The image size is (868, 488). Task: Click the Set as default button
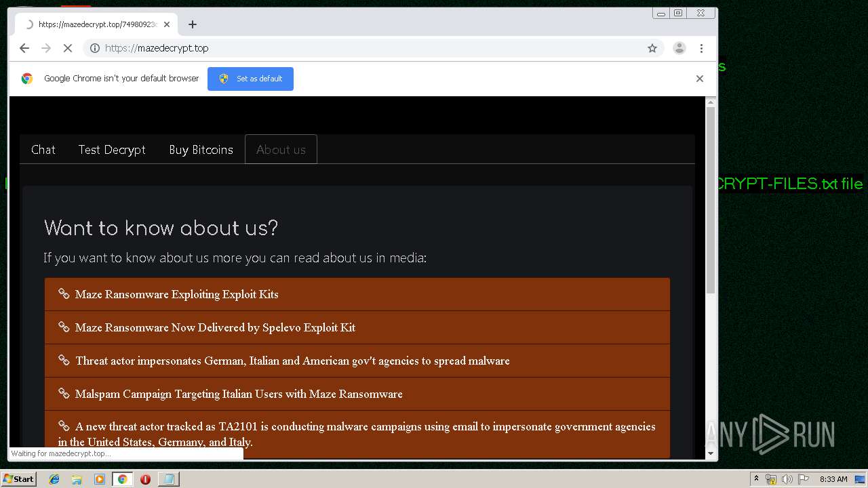[x=250, y=79]
